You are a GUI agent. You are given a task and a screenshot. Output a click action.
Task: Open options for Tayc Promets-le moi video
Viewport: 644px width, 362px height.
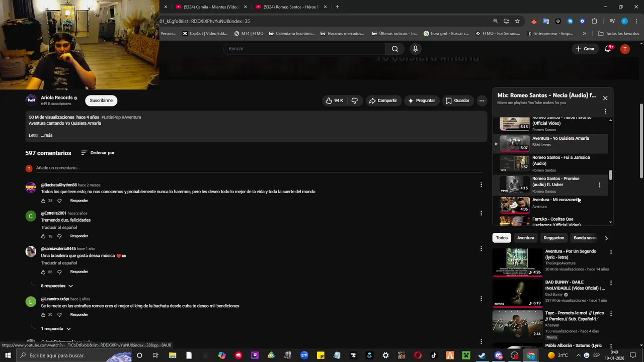coord(611,314)
